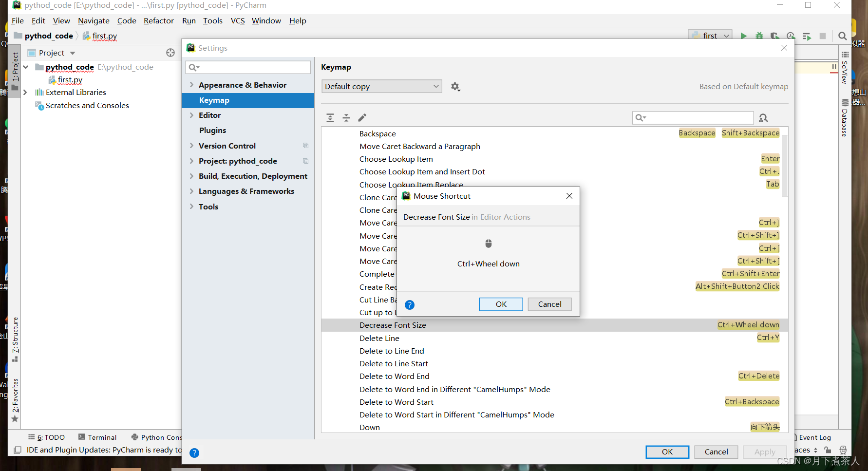The width and height of the screenshot is (868, 471).
Task: Click Version Control project-level copy icon
Action: coord(306,146)
